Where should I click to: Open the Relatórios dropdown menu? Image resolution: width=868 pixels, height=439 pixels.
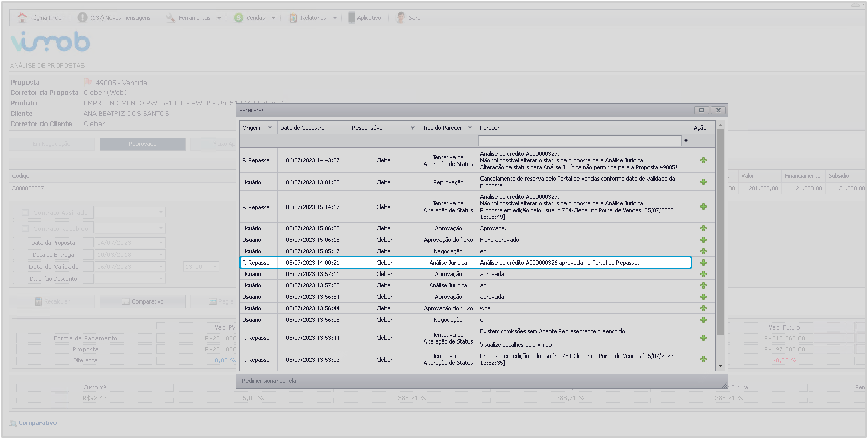point(335,18)
